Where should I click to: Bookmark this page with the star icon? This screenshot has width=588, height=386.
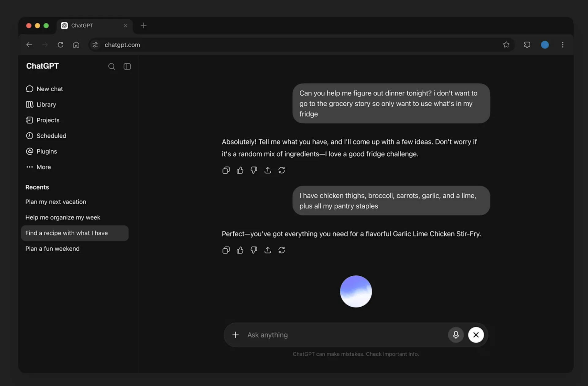[x=506, y=45]
